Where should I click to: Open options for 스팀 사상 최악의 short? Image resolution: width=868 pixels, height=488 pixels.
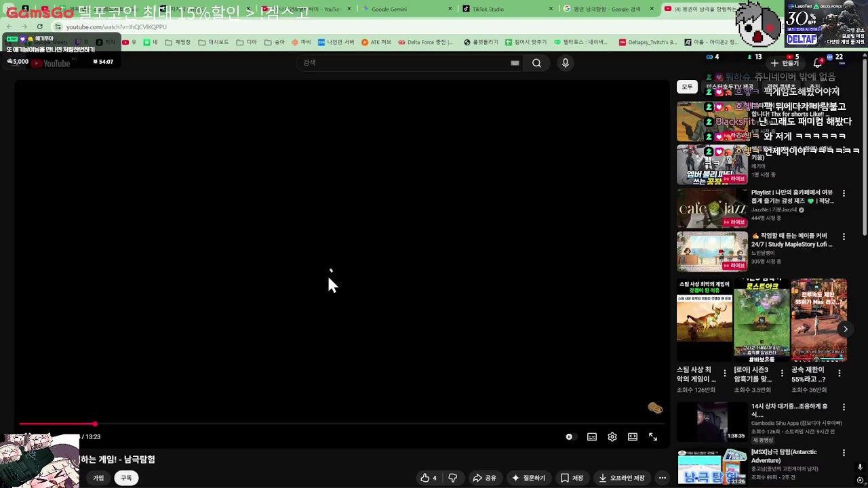coord(725,373)
